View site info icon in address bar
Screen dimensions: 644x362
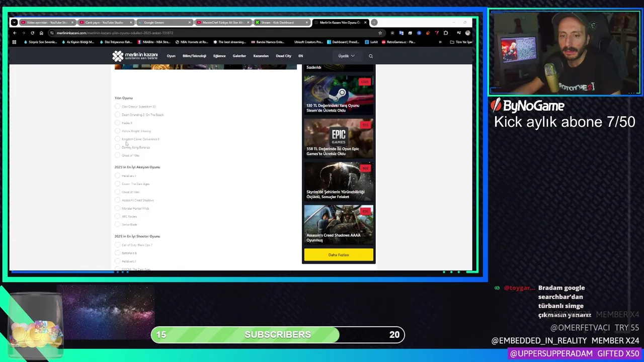click(x=52, y=33)
